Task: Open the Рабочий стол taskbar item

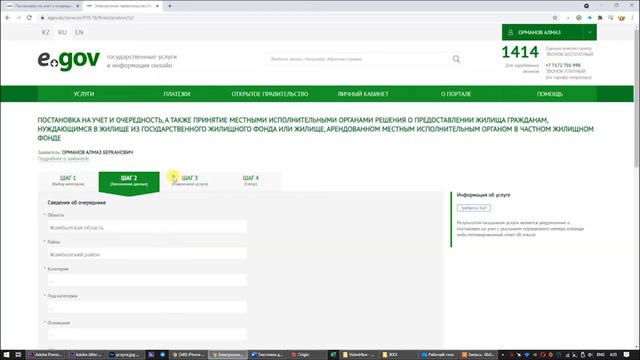Action: point(438,355)
